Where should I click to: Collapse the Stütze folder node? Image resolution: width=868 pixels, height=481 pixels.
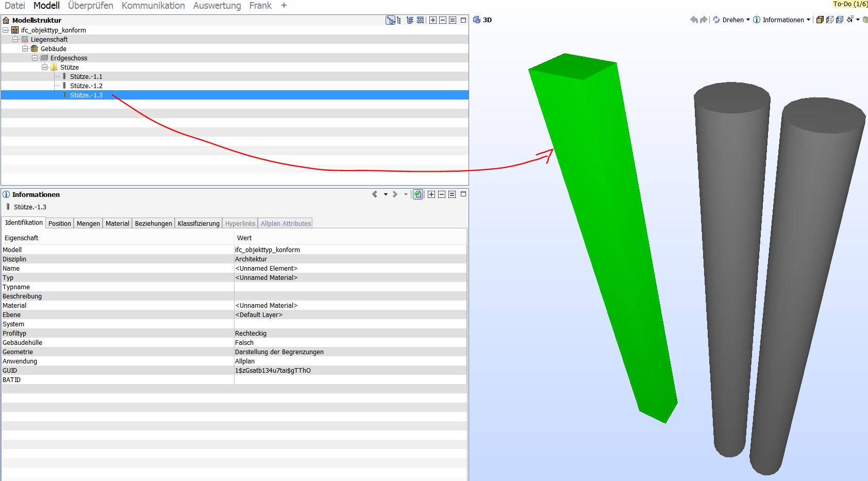[x=45, y=68]
